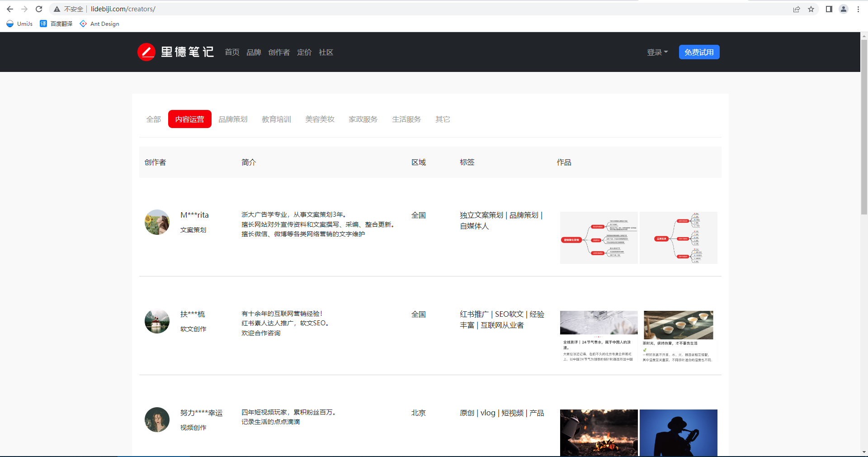Click the 标签 column header

tap(467, 162)
